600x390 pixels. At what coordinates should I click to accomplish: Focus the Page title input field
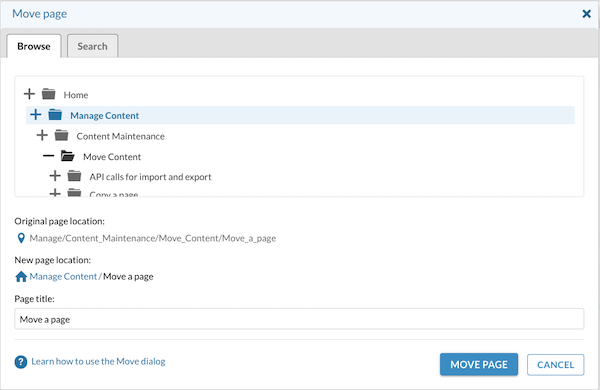[299, 319]
